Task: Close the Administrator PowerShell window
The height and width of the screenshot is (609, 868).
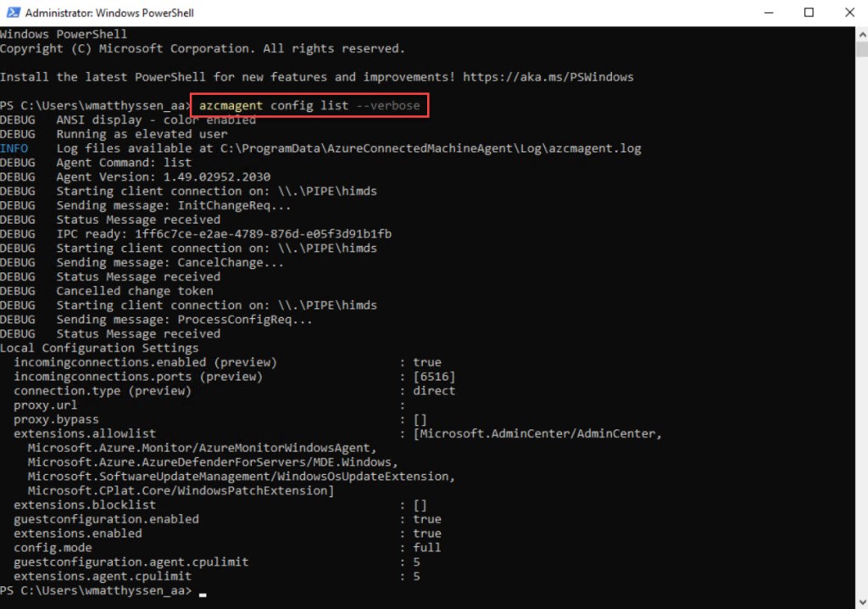Action: click(848, 13)
